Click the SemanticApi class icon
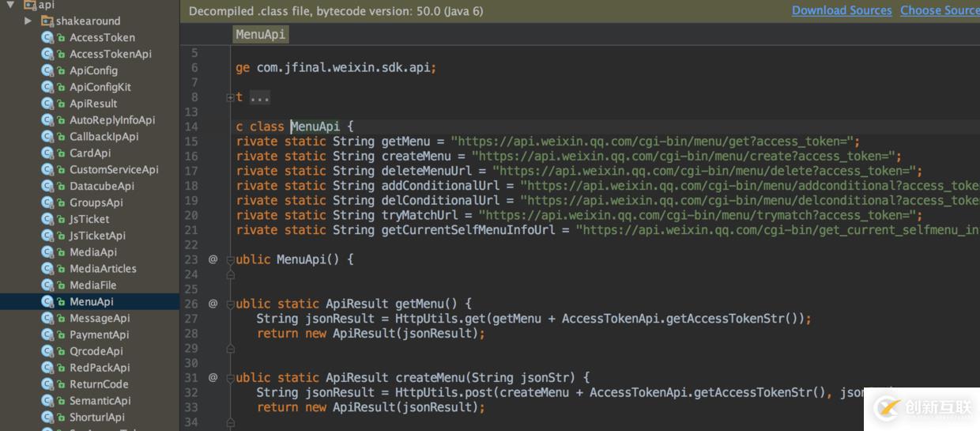The width and height of the screenshot is (980, 431). click(x=47, y=401)
